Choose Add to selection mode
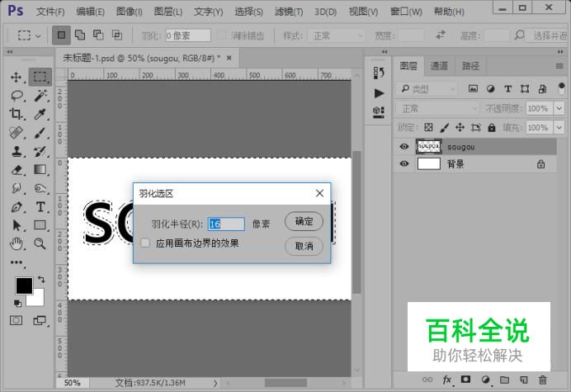 click(80, 35)
